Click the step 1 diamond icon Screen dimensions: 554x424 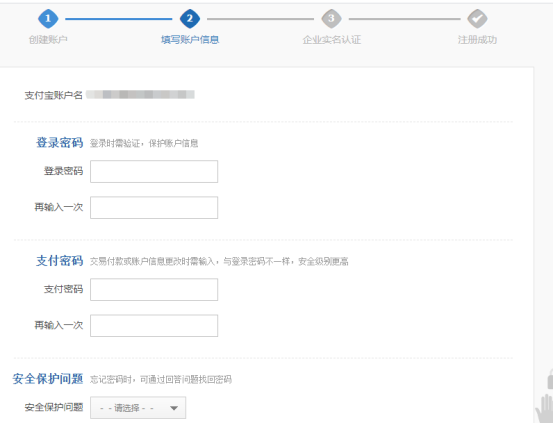click(x=48, y=18)
